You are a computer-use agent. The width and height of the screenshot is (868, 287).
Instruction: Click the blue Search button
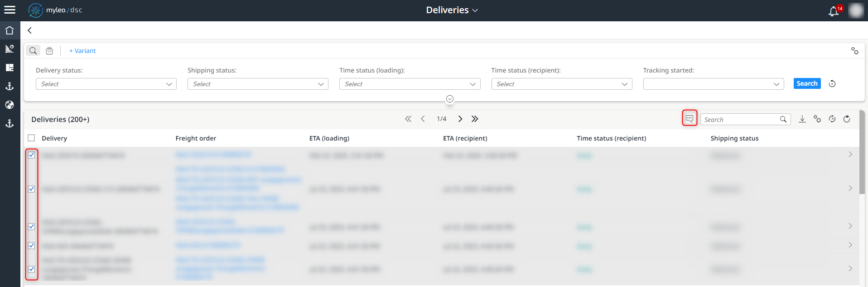[807, 83]
